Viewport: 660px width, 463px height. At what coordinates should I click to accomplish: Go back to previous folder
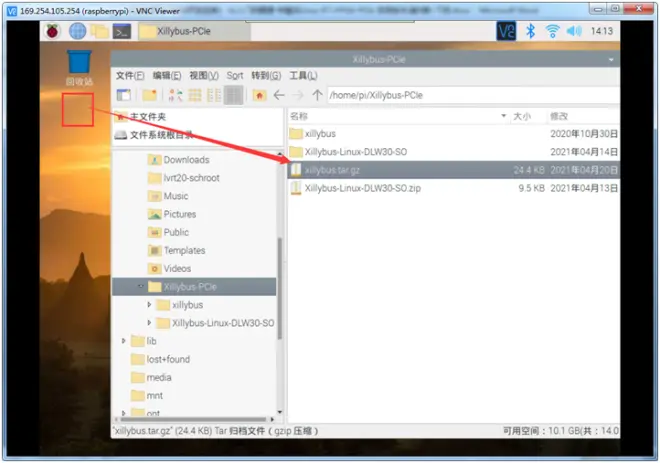[x=279, y=95]
